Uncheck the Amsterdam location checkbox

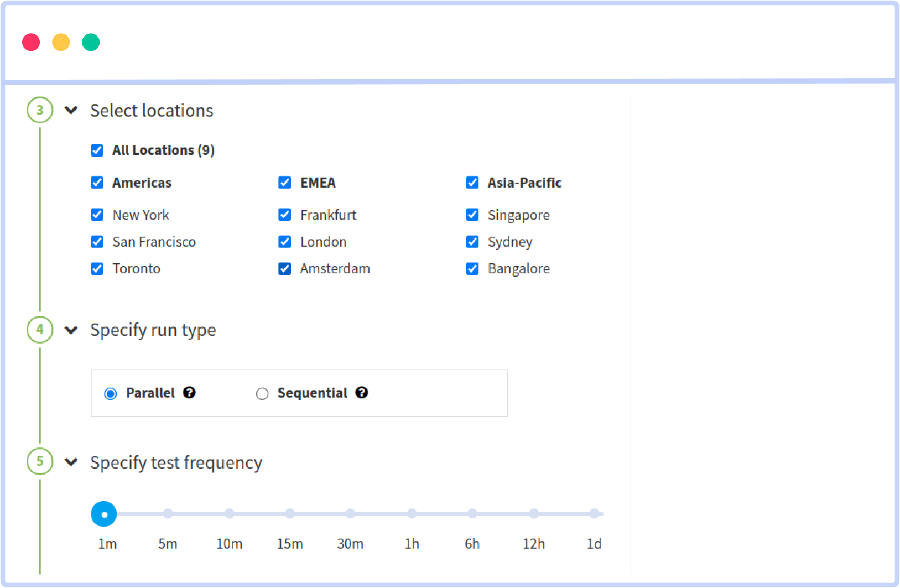click(285, 269)
